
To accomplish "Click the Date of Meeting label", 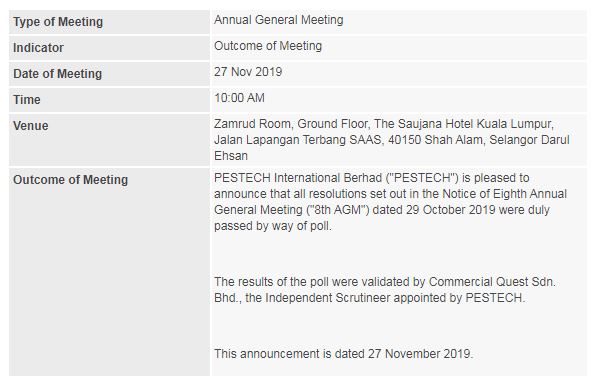I will click(x=58, y=74).
